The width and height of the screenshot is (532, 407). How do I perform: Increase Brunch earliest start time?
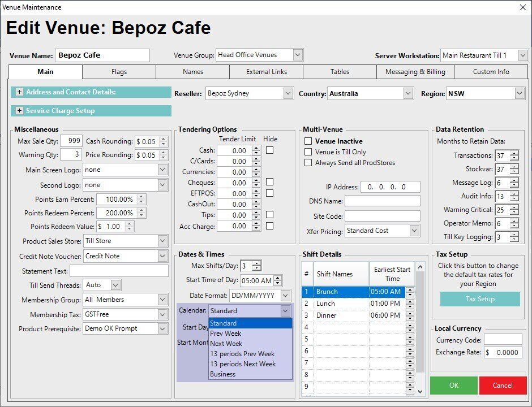tap(410, 289)
